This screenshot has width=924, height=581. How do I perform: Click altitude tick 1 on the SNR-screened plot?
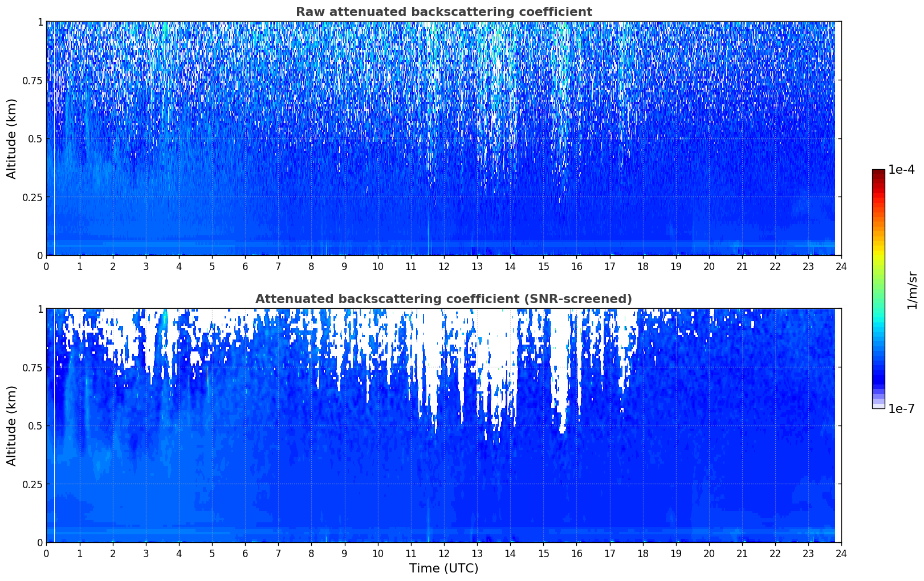(x=39, y=309)
